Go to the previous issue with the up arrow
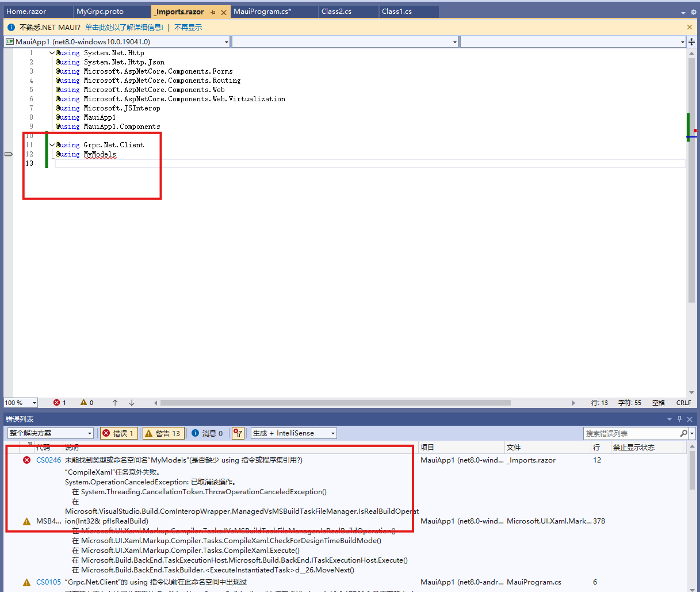This screenshot has height=592, width=700. point(115,403)
